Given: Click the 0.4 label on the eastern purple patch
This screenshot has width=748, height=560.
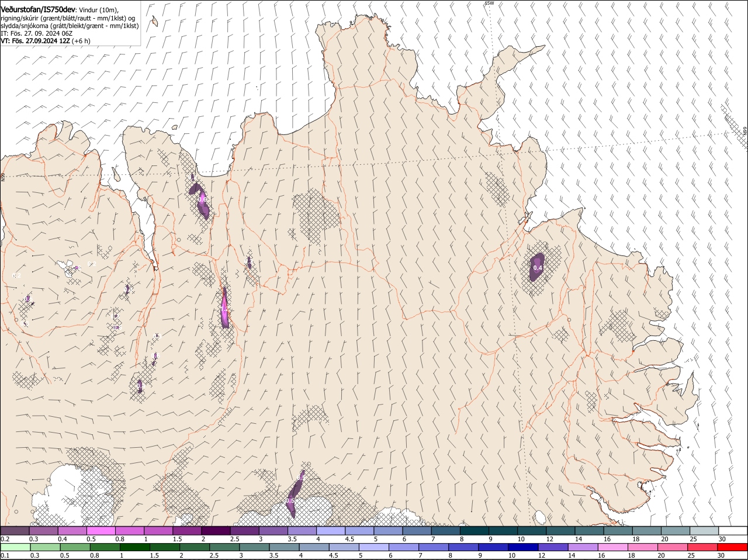Looking at the screenshot, I should point(538,268).
